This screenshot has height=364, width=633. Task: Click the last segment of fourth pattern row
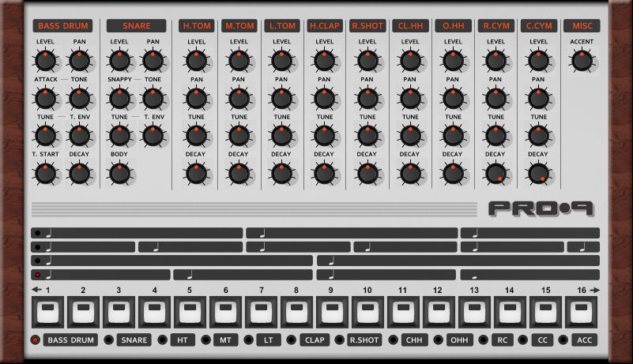[x=529, y=275]
